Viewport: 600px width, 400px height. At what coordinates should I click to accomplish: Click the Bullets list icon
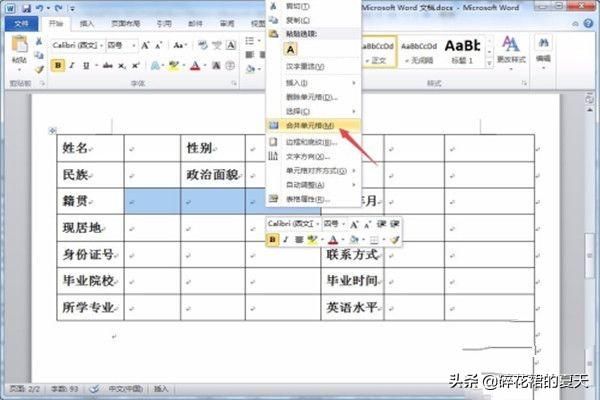click(250, 41)
